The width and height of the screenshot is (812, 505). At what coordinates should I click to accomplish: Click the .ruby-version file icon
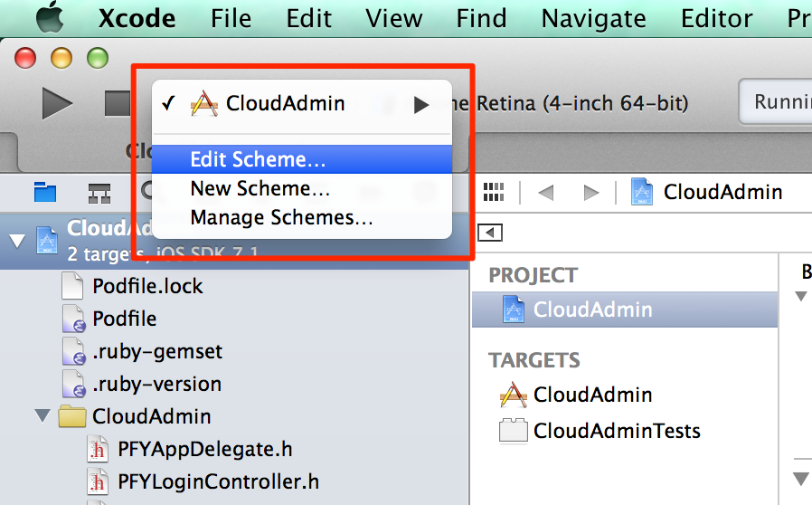73,384
